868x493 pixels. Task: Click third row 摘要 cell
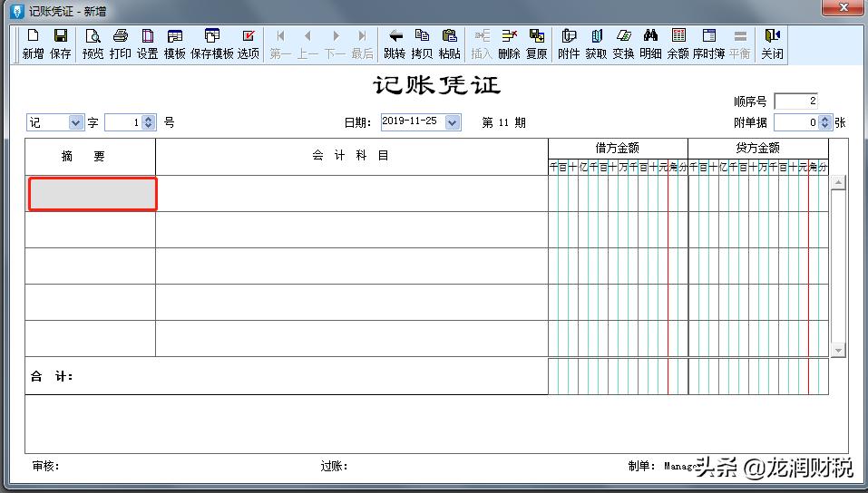pos(90,266)
